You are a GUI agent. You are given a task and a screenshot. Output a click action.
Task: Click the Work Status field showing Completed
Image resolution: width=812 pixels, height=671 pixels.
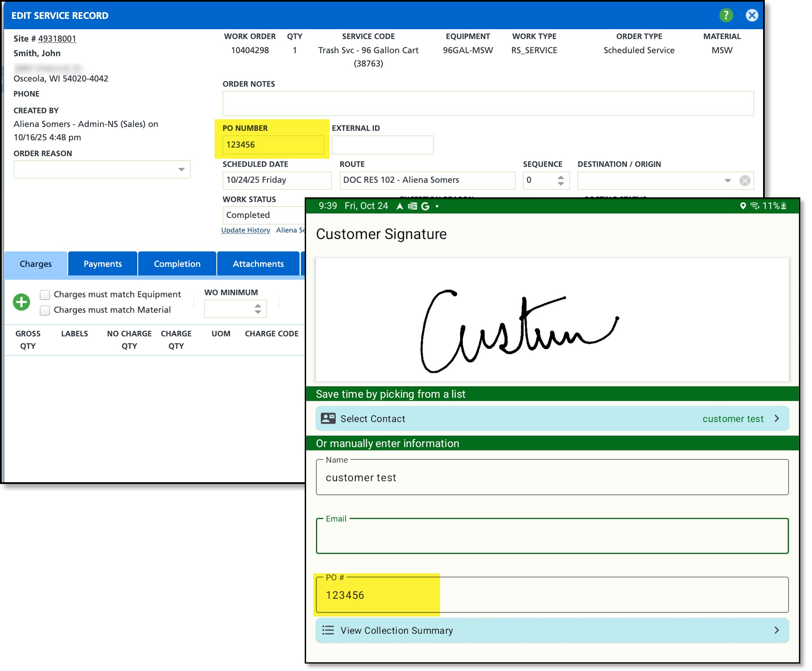pos(264,215)
